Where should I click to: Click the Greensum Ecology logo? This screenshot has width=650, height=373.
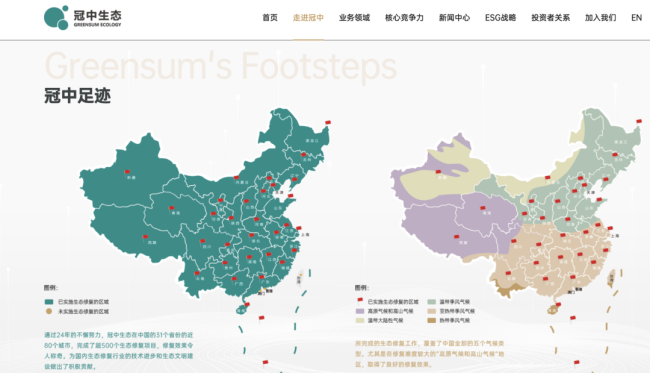(x=82, y=17)
